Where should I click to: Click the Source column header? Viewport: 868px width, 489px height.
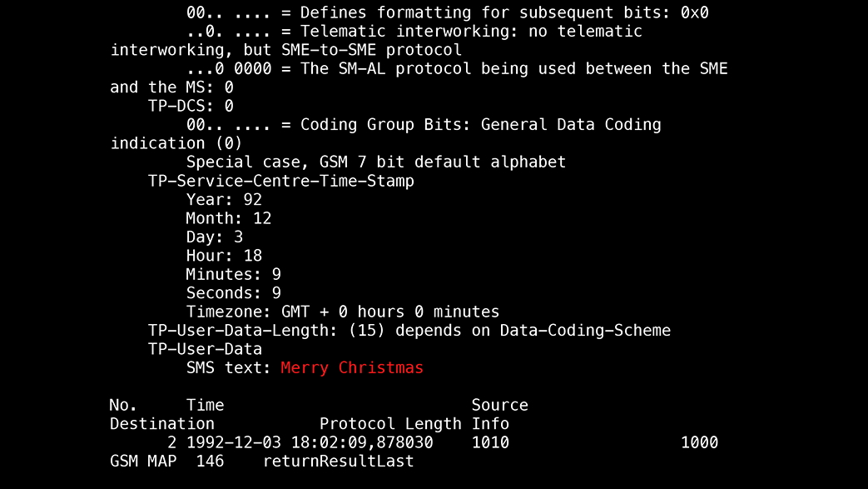[499, 406]
